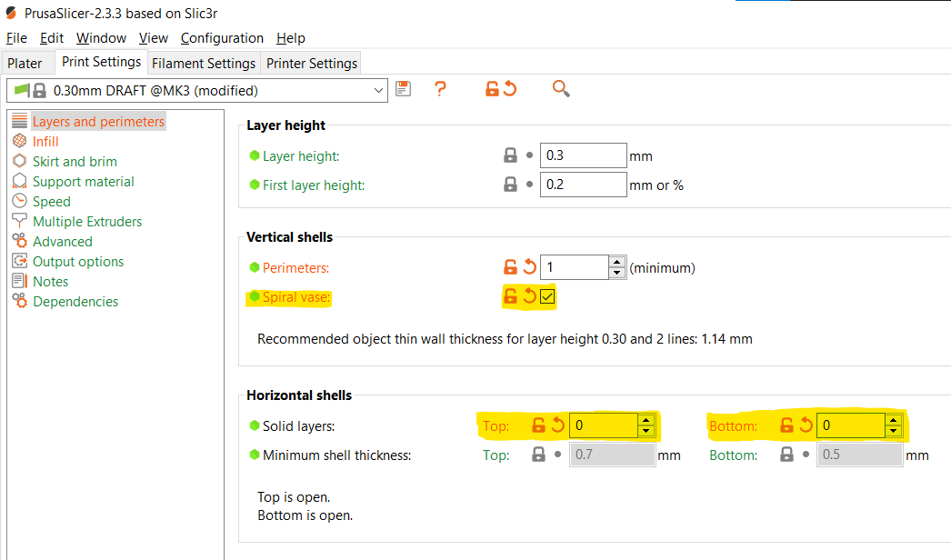The width and height of the screenshot is (951, 560).
Task: Click the unlocked padlock for Bottom solid layers
Action: [x=786, y=425]
